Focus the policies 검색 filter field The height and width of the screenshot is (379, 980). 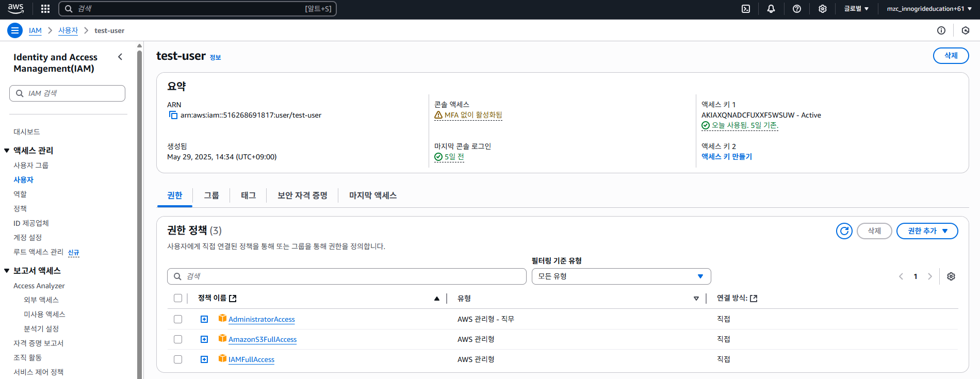[347, 276]
